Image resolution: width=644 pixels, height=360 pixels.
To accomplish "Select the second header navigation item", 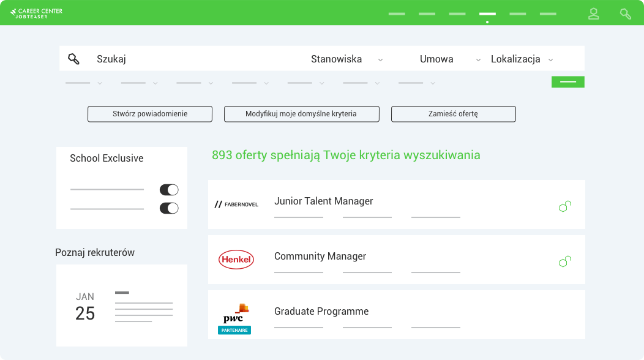I will pos(427,14).
